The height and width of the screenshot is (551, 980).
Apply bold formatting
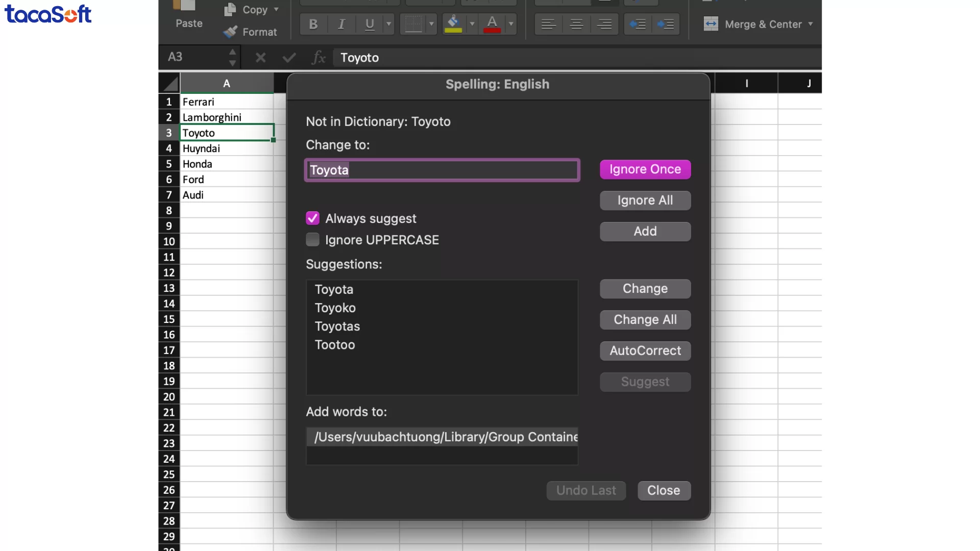pyautogui.click(x=313, y=24)
